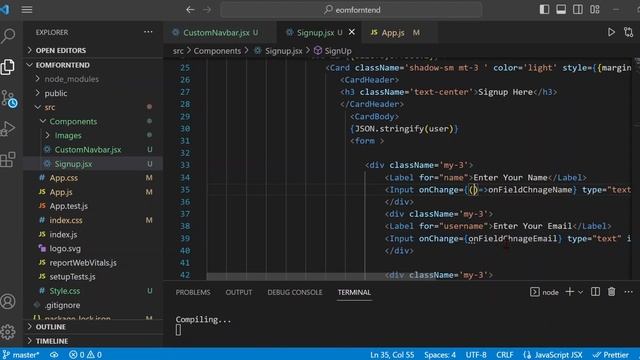Open the Extensions view

tap(8, 160)
